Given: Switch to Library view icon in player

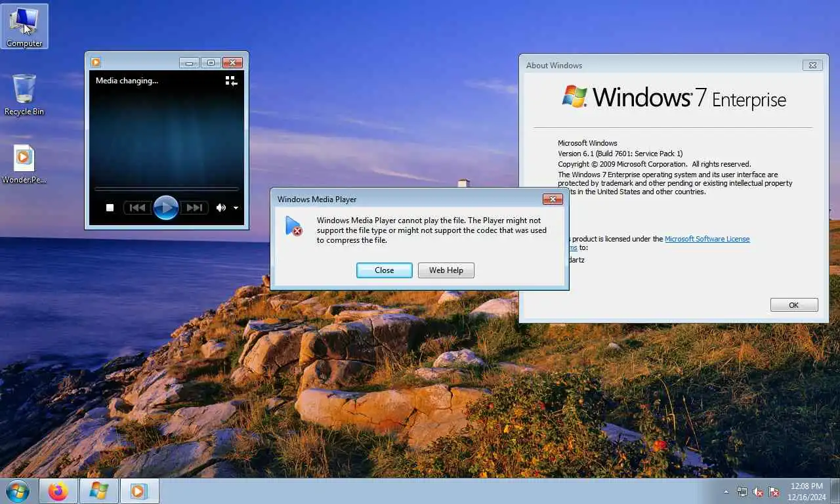Looking at the screenshot, I should (231, 81).
